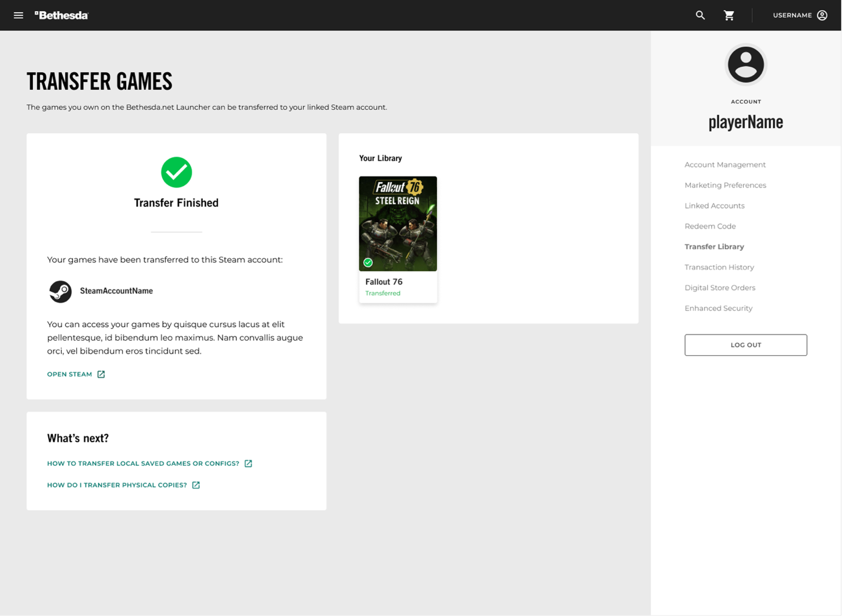Click the SteamAccountName text
Screen dimensions: 842x616
116,291
